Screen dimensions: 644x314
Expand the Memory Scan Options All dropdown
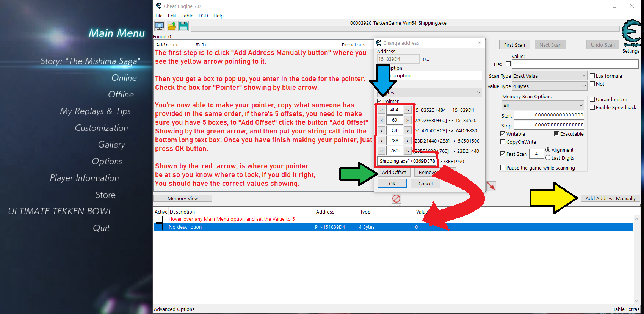tap(543, 105)
